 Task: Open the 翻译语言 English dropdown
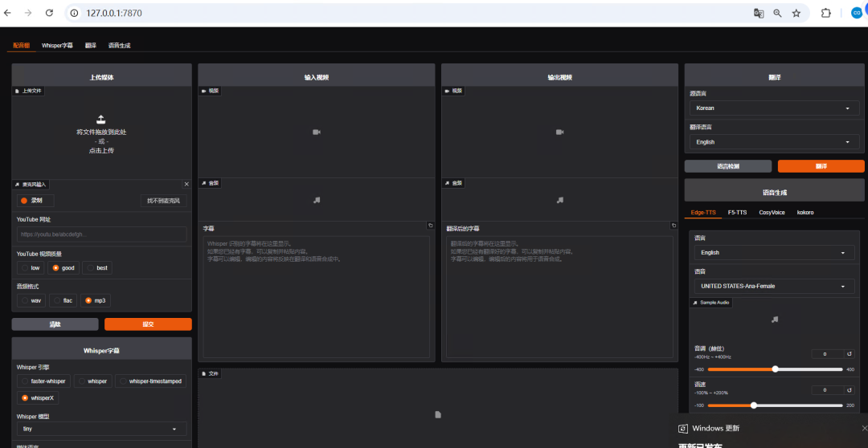(775, 142)
